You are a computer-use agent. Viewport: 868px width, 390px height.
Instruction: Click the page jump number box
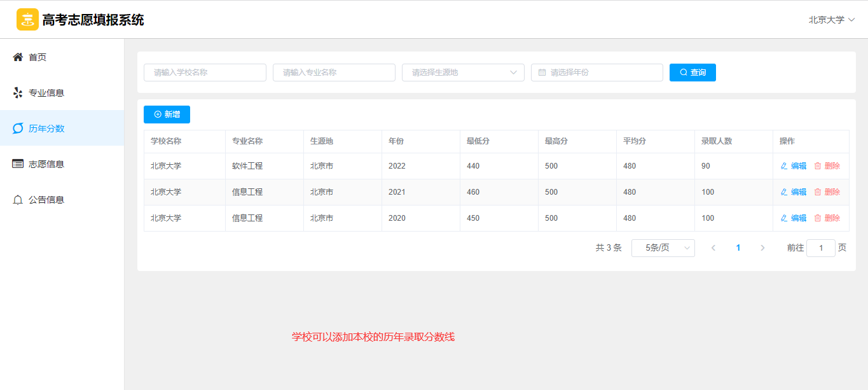(x=820, y=248)
